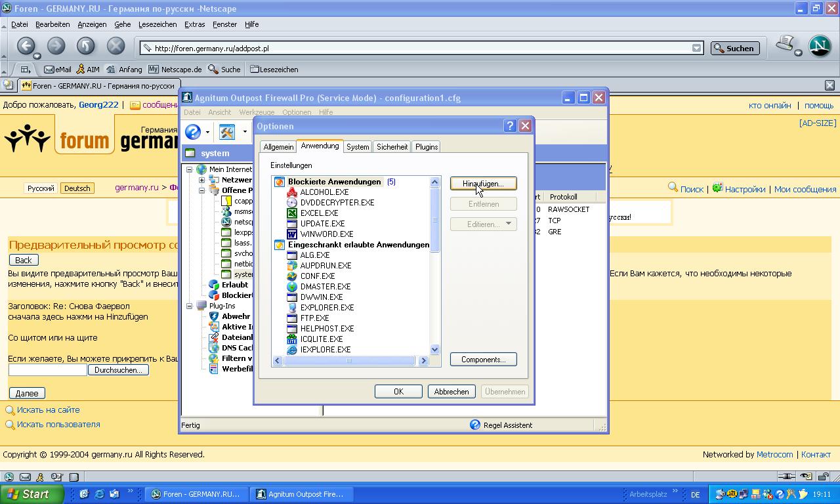Screen dimensions: 840x504
Task: Open the Настройки link on forum
Action: [745, 189]
